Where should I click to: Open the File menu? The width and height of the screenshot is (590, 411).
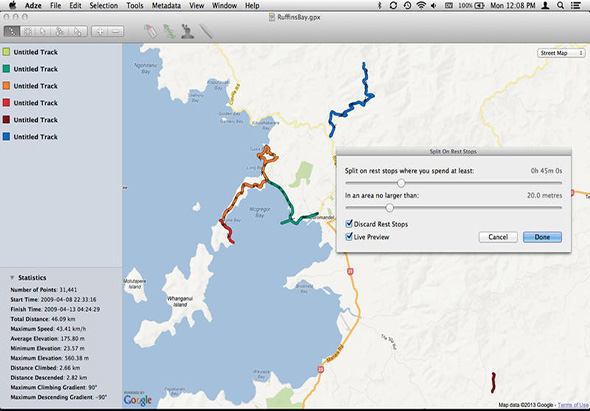click(56, 5)
